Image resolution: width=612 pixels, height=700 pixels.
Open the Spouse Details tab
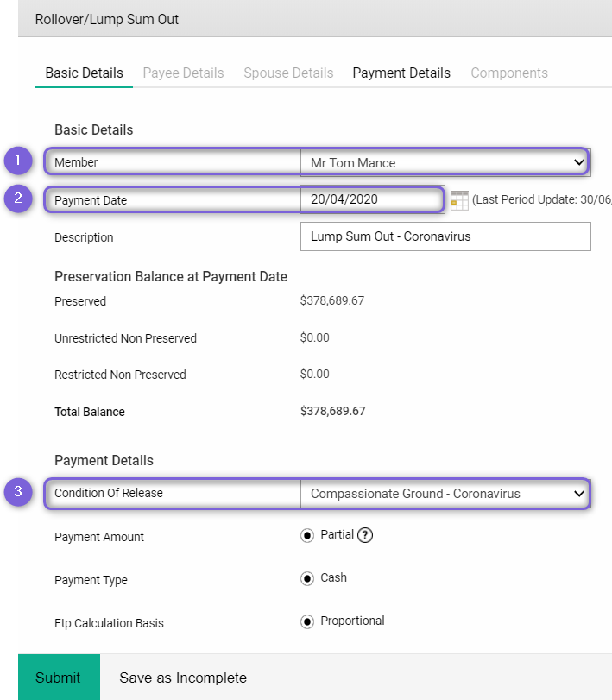point(288,73)
